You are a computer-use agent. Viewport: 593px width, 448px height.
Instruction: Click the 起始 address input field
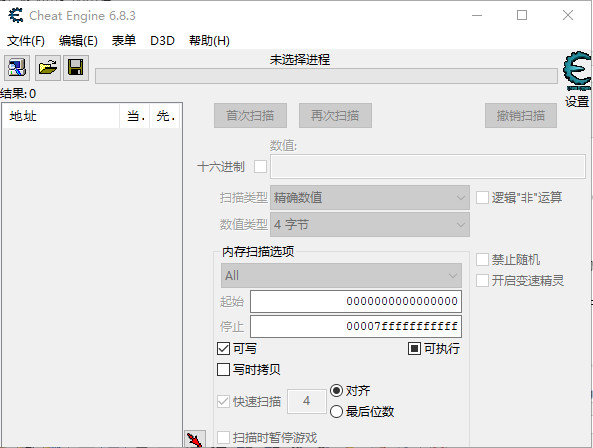click(x=356, y=301)
